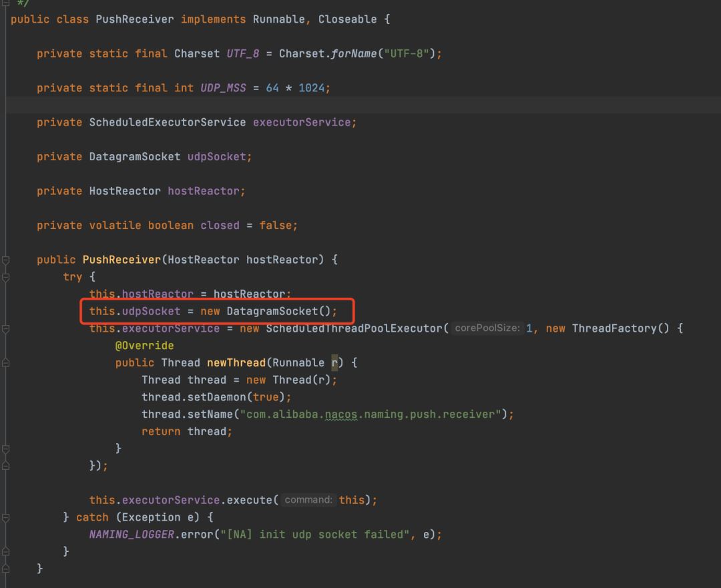Collapse the try block fold marker
Image resolution: width=721 pixels, height=588 pixels.
click(5, 277)
